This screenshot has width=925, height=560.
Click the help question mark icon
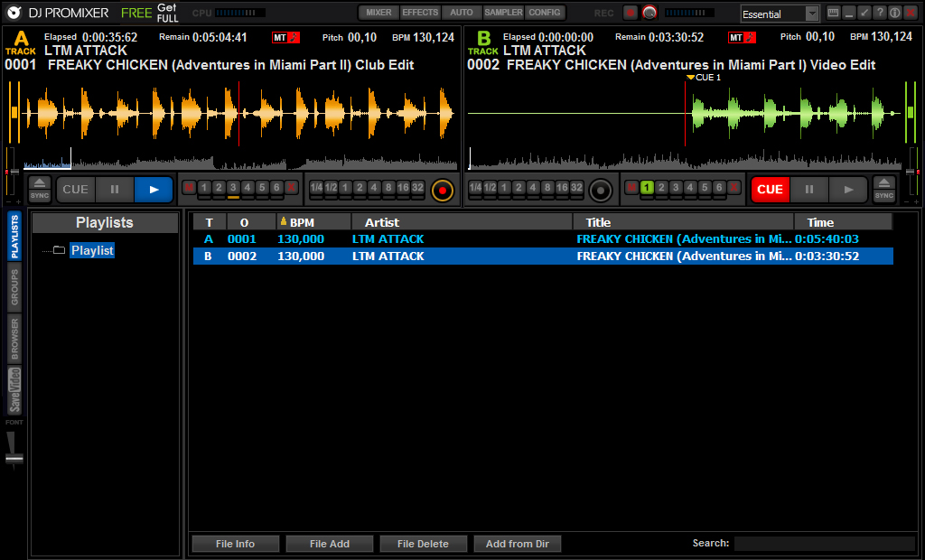click(880, 13)
